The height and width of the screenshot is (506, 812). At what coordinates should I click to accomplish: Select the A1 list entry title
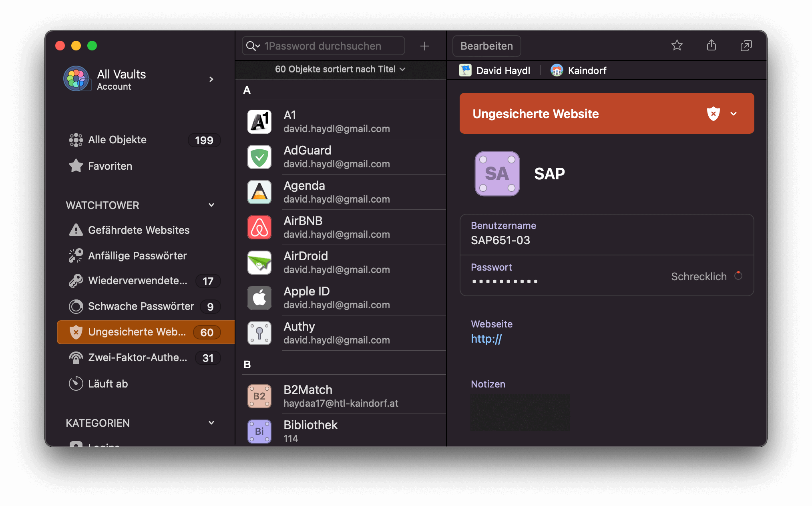pyautogui.click(x=289, y=115)
